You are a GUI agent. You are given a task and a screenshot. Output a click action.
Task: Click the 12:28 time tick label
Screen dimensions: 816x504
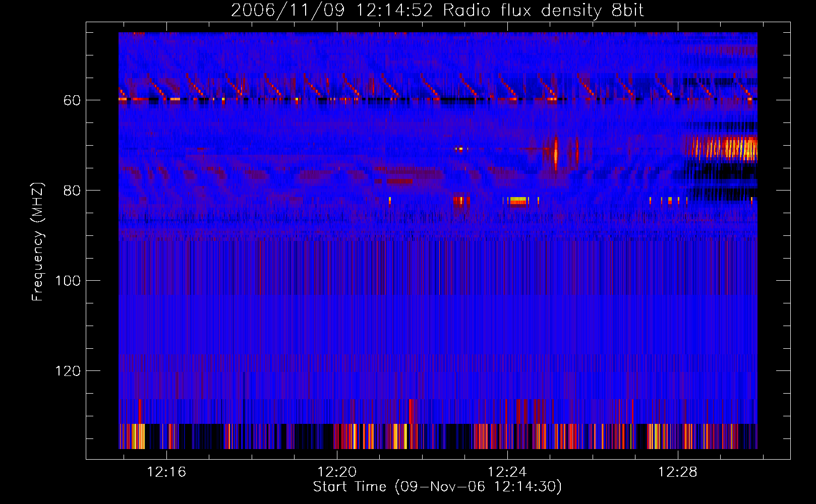pyautogui.click(x=678, y=472)
